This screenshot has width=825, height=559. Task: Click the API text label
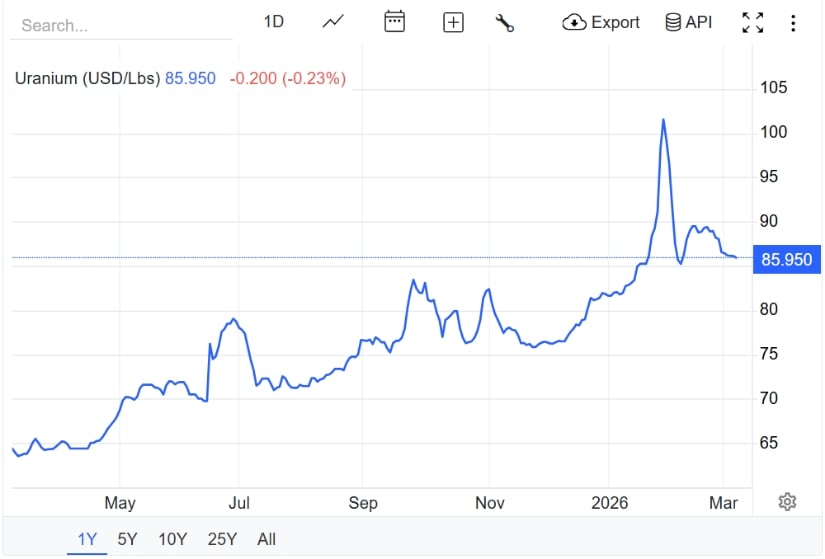pos(699,22)
